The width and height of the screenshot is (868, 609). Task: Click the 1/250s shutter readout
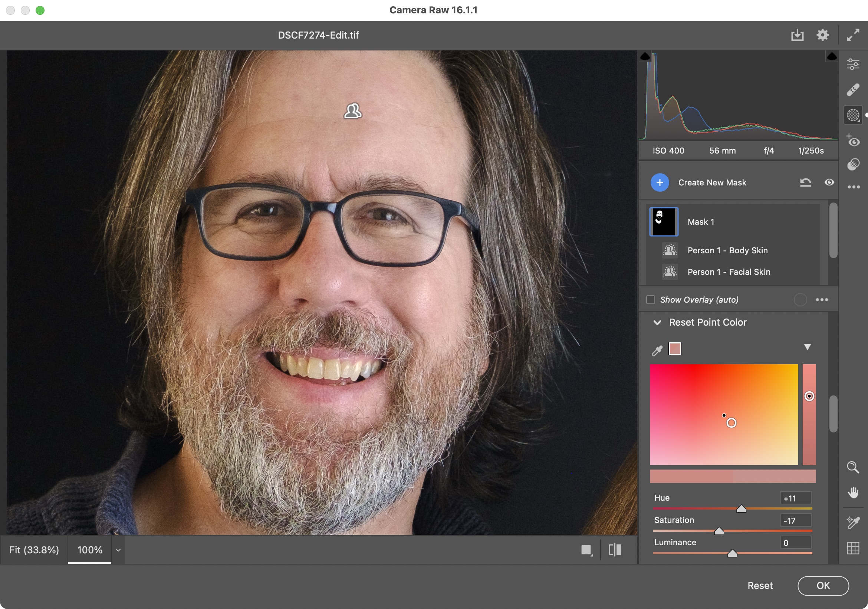coord(811,151)
